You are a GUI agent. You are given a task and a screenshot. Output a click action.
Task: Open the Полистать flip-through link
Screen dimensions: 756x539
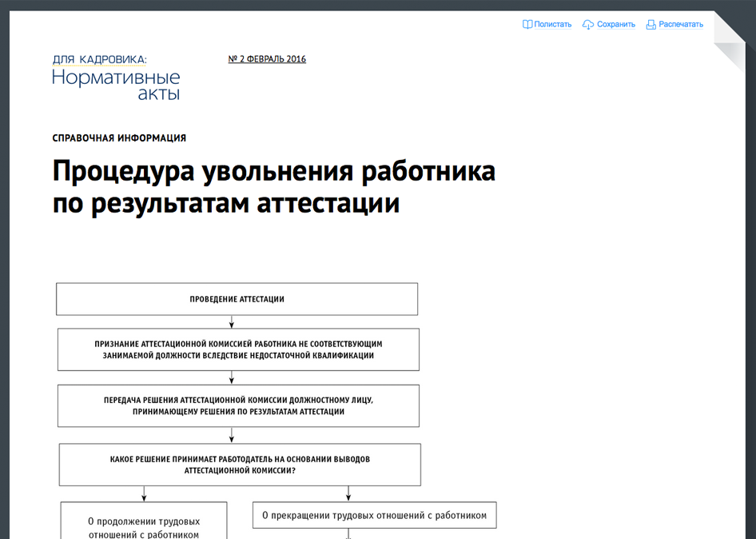pyautogui.click(x=552, y=25)
